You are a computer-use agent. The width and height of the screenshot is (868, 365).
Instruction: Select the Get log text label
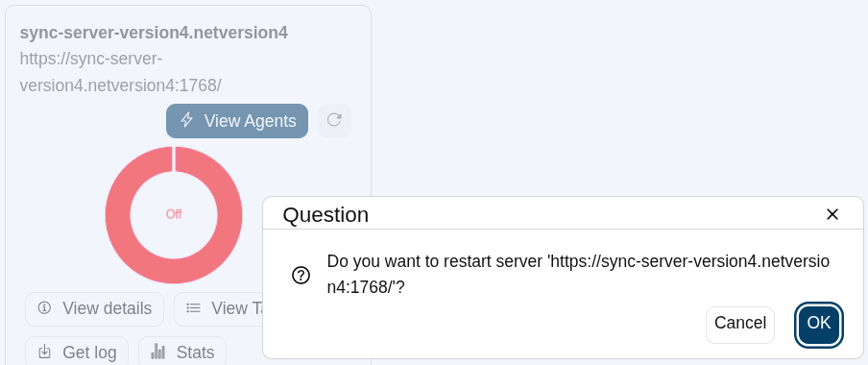click(x=89, y=353)
